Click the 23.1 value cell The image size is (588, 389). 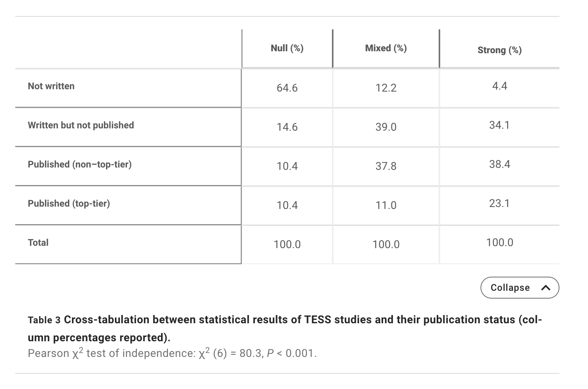(499, 204)
